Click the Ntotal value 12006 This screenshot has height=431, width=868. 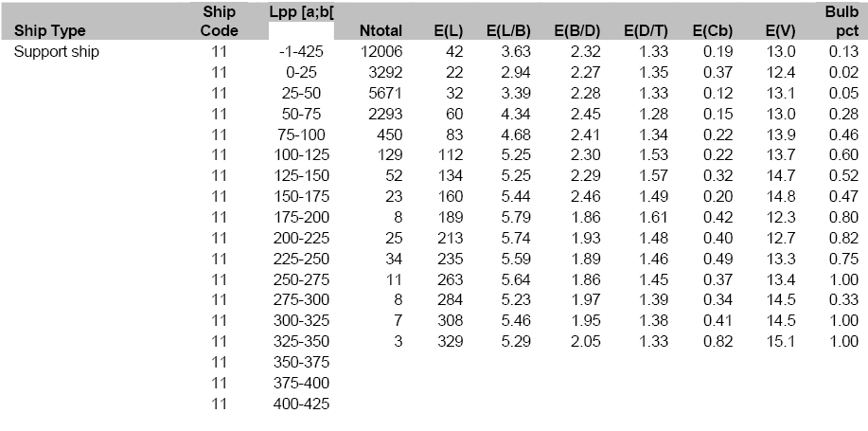point(381,52)
